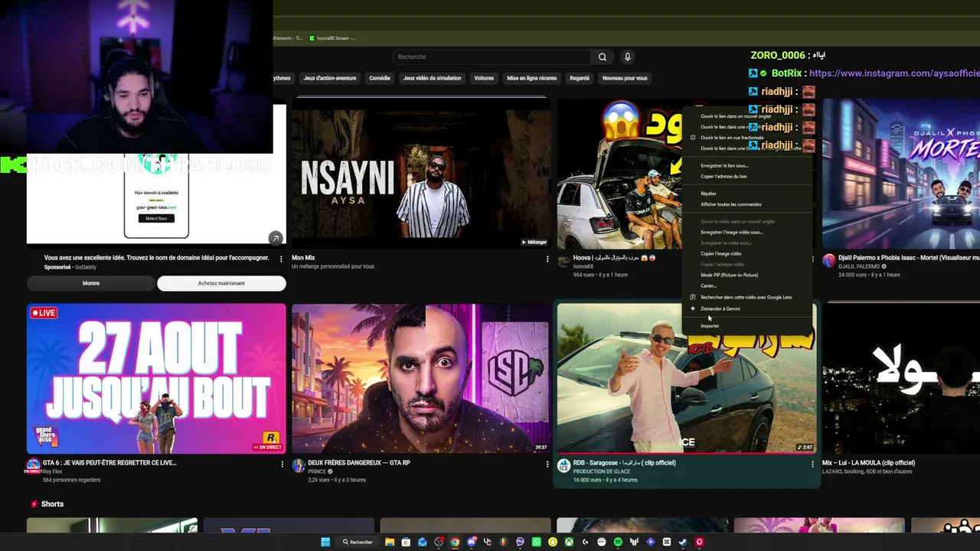Screen dimensions: 980x551
Task: Click the 'Achetez maintenant' ad button
Action: click(221, 283)
